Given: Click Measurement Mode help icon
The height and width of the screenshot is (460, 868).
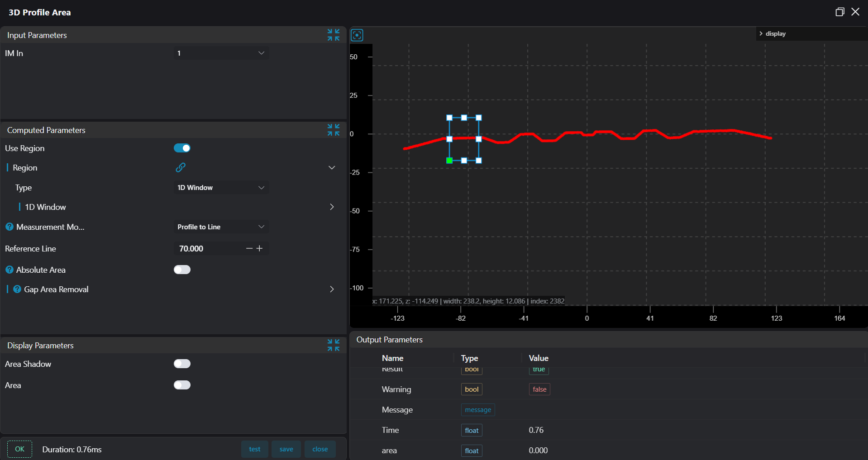Looking at the screenshot, I should click(x=10, y=227).
